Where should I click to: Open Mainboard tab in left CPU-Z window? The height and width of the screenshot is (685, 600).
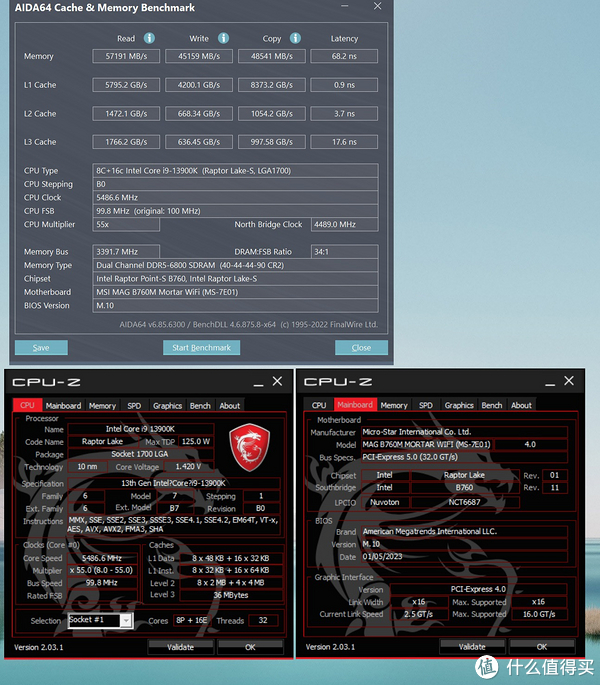tap(63, 406)
